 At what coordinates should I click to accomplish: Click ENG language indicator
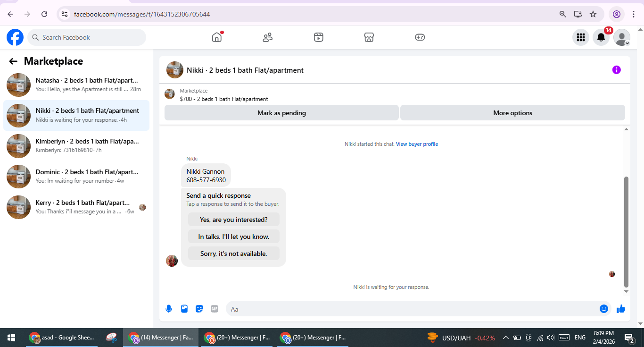tap(580, 338)
